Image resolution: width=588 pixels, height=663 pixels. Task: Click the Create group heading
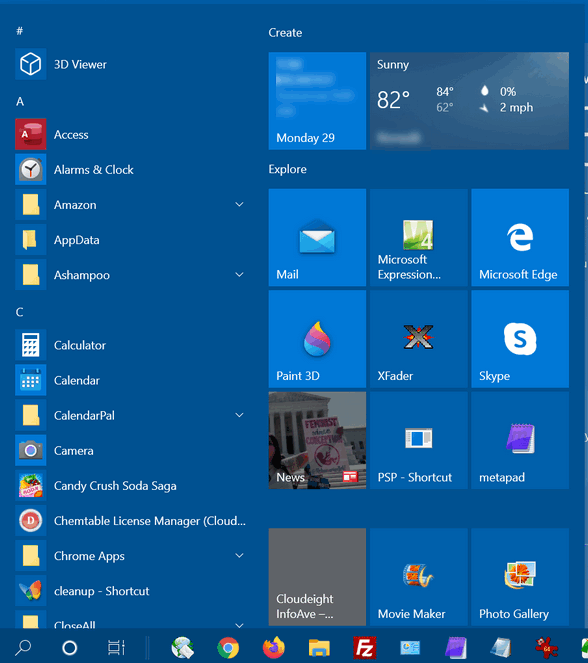coord(285,33)
